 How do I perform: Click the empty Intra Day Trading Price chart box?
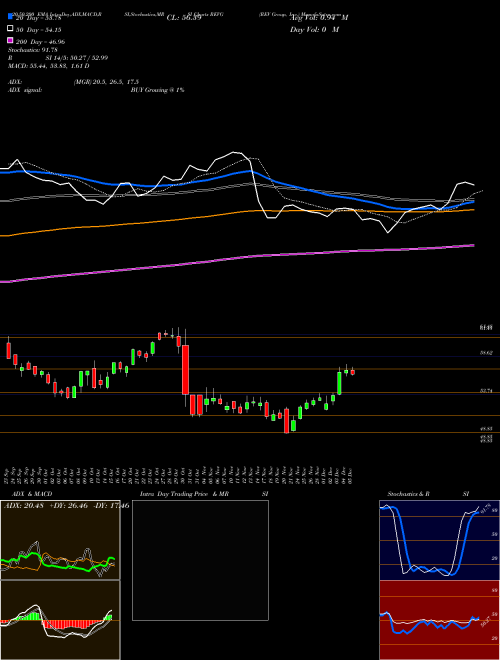[200, 560]
